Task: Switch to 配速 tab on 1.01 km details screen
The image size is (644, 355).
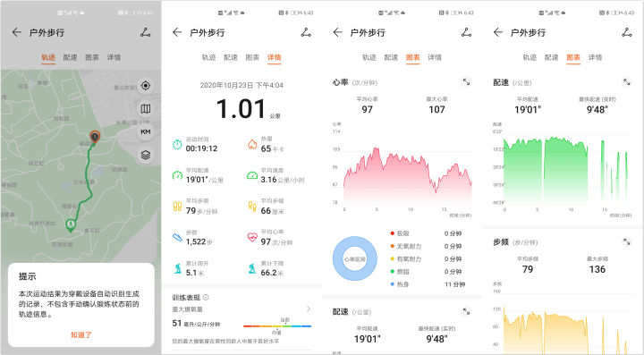Action: tap(231, 57)
